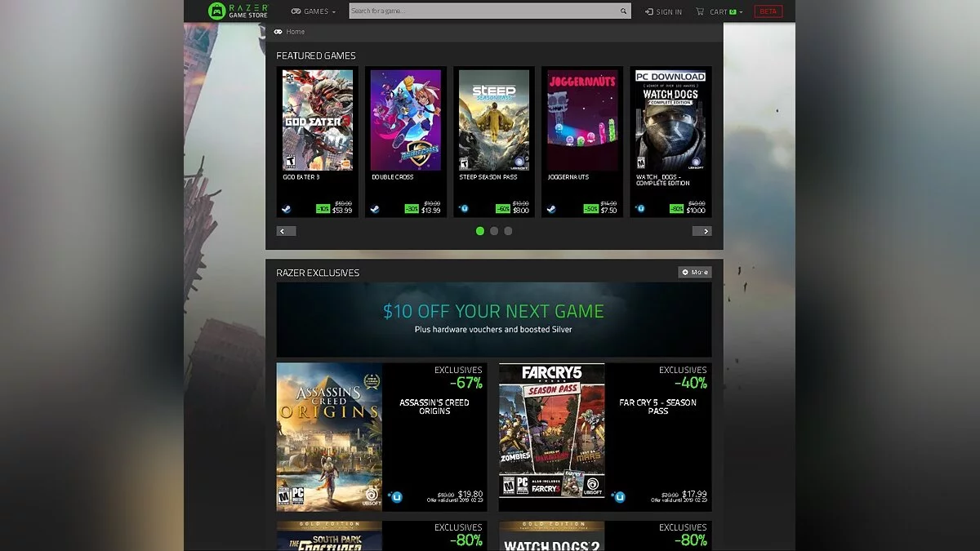The width and height of the screenshot is (980, 551).
Task: Click the WATCH_DOGS - COMPLETE EDITION title
Action: click(663, 180)
